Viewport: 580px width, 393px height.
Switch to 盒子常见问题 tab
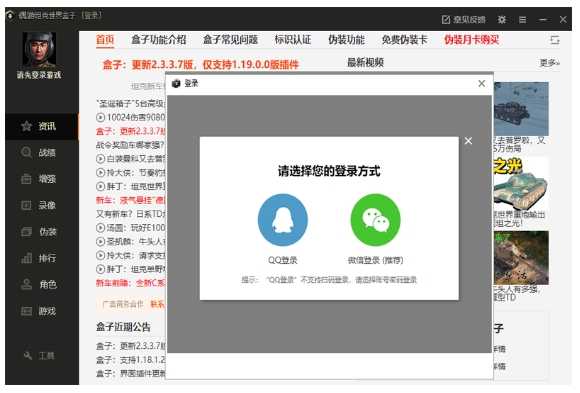230,40
